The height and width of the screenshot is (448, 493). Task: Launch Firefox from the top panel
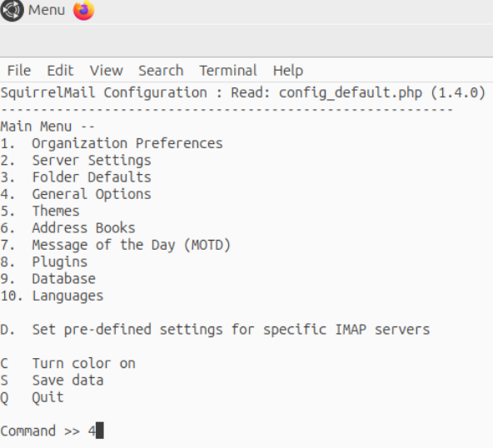pos(83,10)
